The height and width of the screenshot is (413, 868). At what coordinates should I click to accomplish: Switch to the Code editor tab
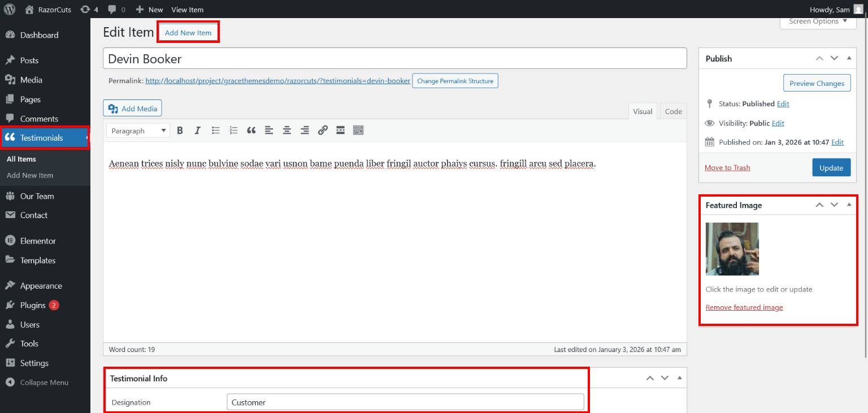(673, 111)
